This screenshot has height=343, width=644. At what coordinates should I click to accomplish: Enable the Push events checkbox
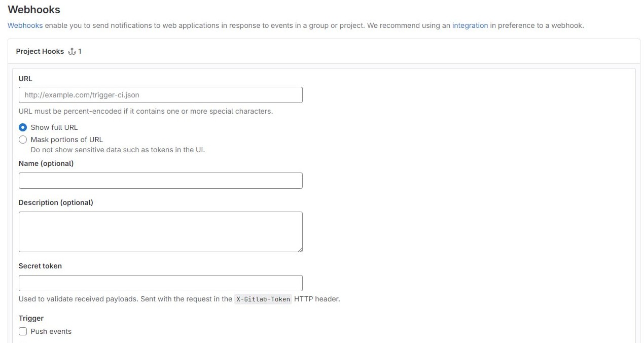(x=23, y=331)
